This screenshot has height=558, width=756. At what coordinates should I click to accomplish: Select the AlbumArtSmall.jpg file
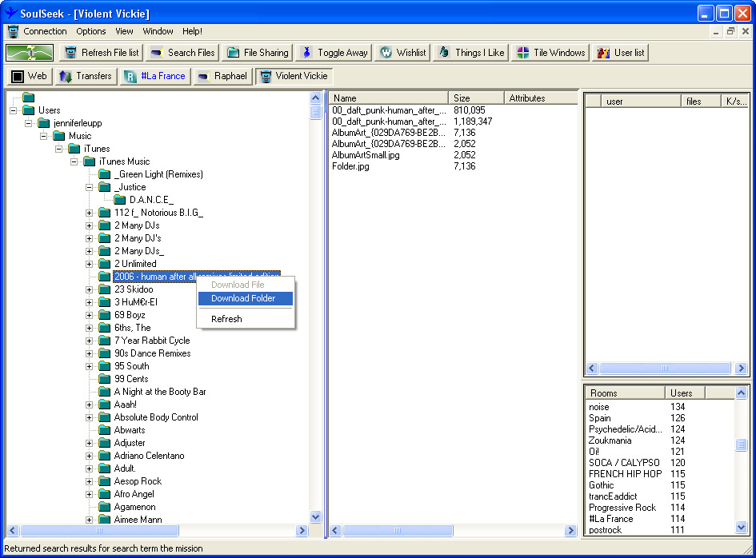pyautogui.click(x=366, y=155)
